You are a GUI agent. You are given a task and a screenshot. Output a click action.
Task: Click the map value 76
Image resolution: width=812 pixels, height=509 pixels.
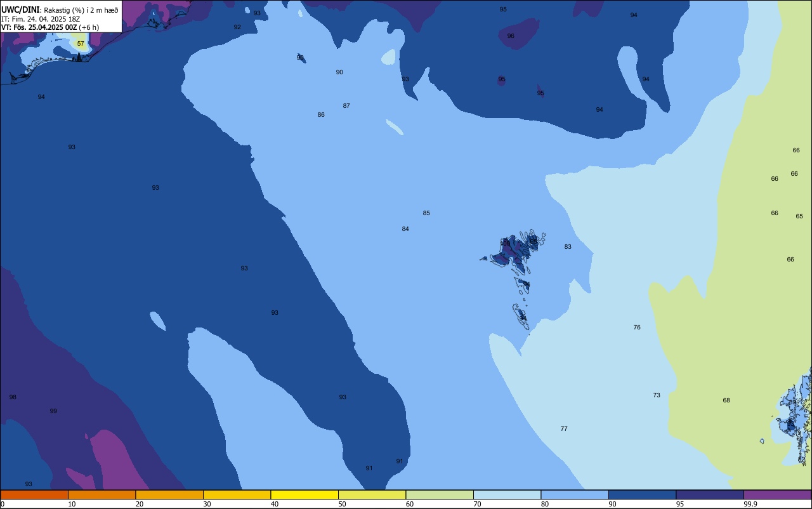pyautogui.click(x=637, y=327)
